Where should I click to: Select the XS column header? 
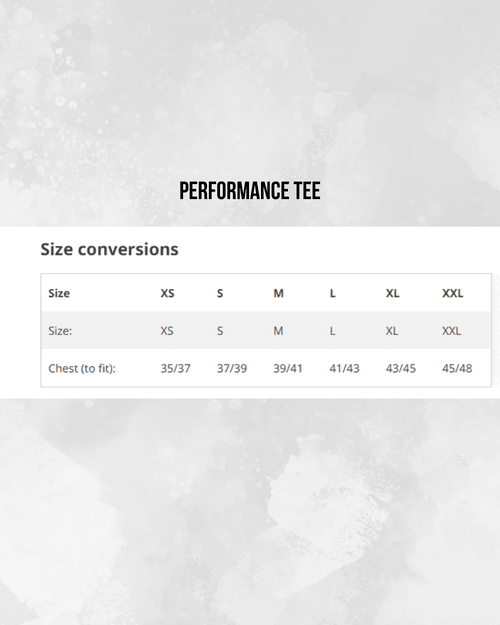click(x=167, y=293)
